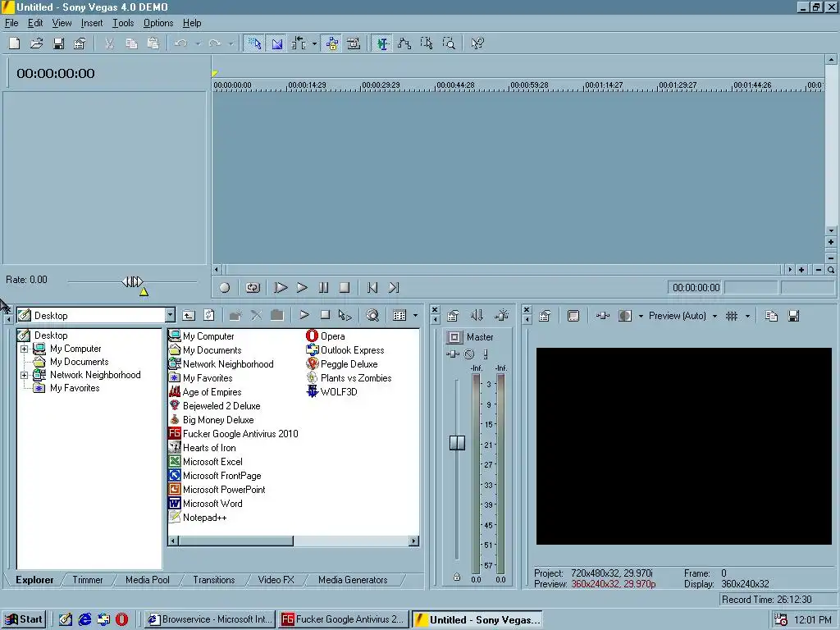
Task: Open Mixer audio properties icon
Action: (x=453, y=316)
